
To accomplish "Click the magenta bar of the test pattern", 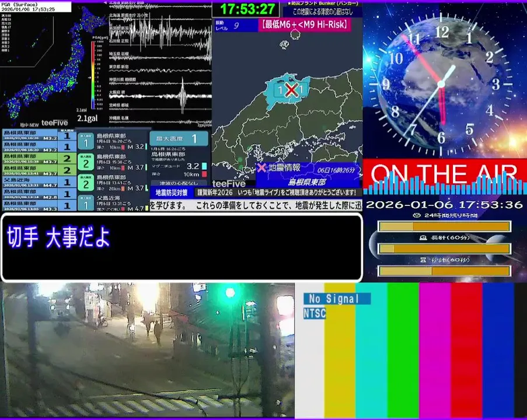I will 435,350.
